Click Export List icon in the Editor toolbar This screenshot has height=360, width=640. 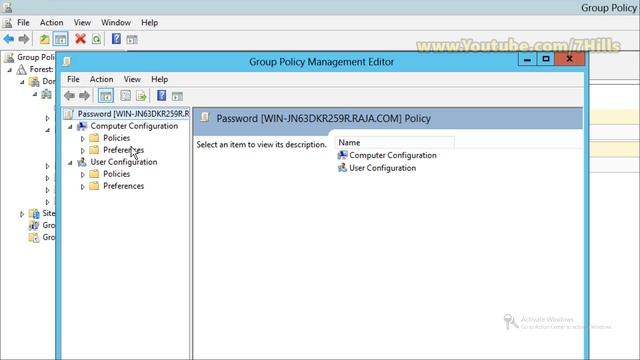point(141,96)
